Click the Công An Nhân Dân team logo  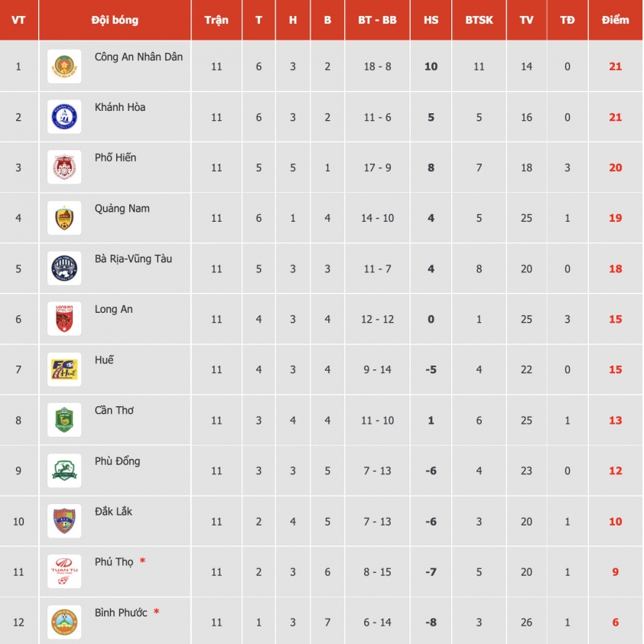pyautogui.click(x=64, y=67)
